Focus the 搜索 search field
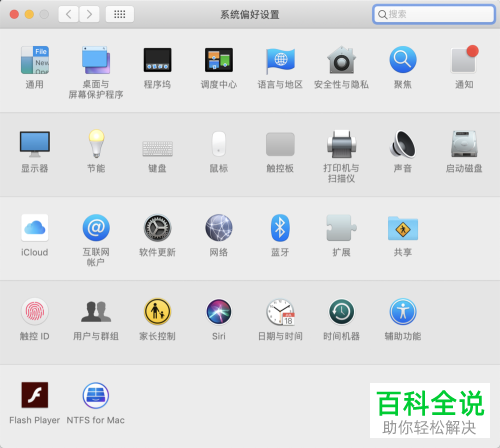The width and height of the screenshot is (500, 448). [x=434, y=14]
